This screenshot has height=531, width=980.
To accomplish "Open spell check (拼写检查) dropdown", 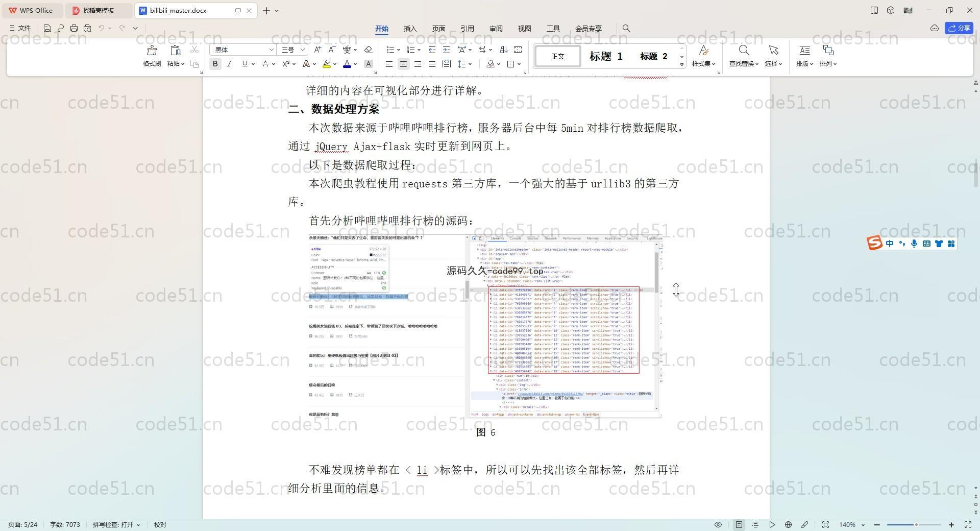I will 116,525.
